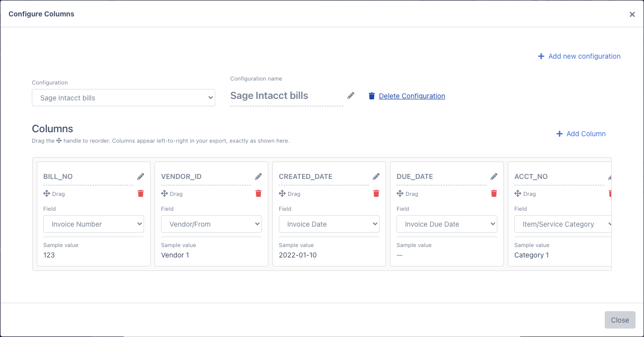Delete the CREATED_DATE column
This screenshot has width=644, height=337.
(x=376, y=193)
